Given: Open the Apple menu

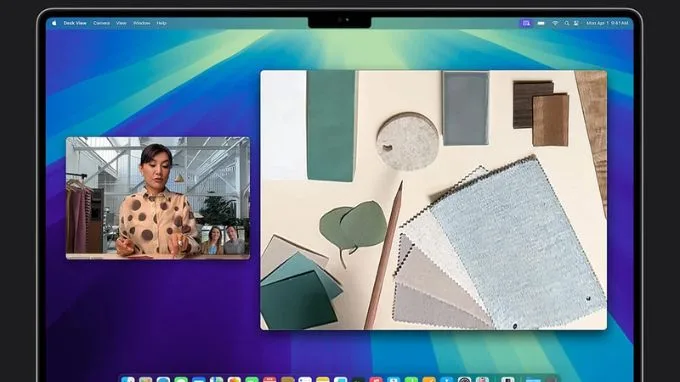Looking at the screenshot, I should [x=54, y=23].
